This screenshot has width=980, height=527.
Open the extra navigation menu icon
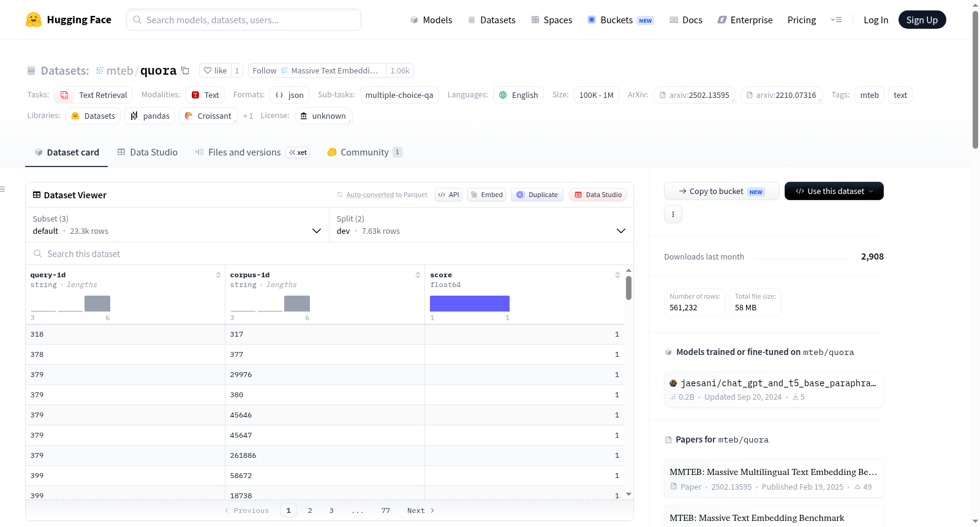pyautogui.click(x=836, y=20)
